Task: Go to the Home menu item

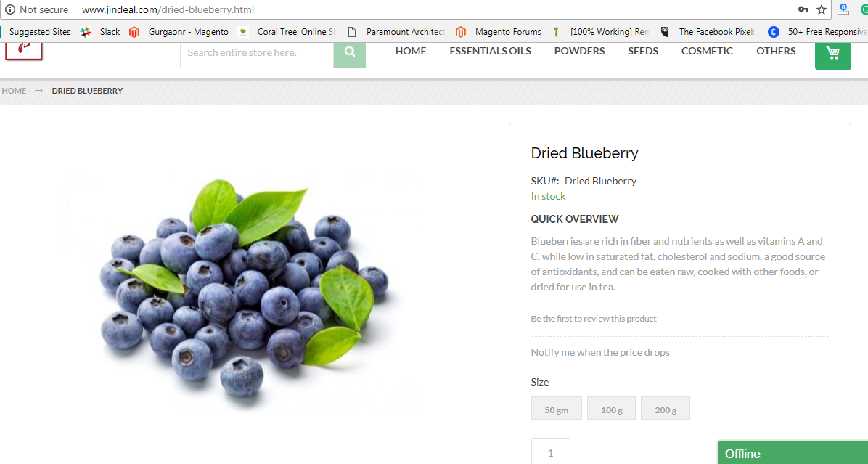Action: click(410, 51)
